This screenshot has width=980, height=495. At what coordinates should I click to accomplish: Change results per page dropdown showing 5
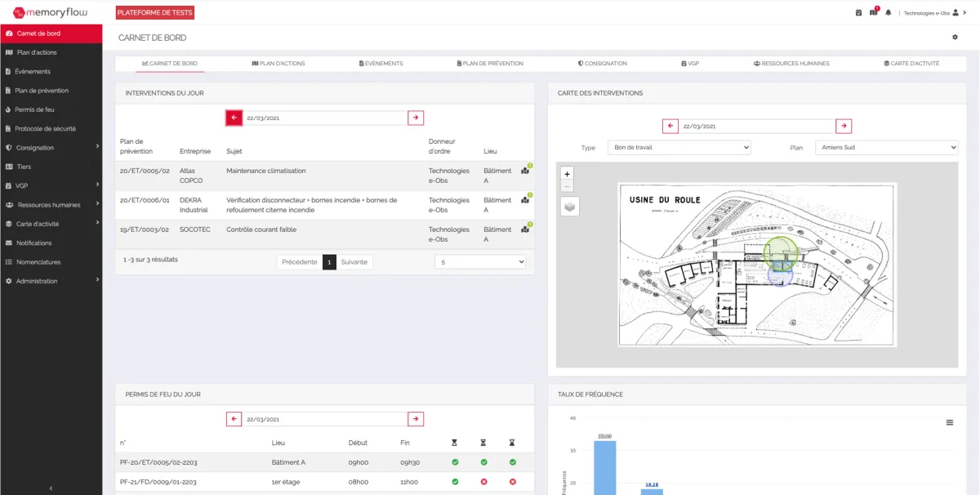[x=480, y=262]
